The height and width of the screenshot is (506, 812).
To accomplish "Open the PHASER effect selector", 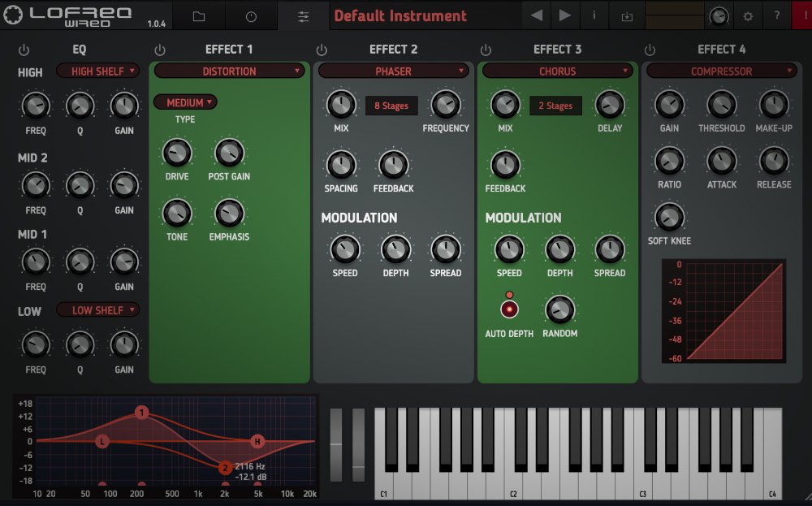I will click(x=393, y=71).
